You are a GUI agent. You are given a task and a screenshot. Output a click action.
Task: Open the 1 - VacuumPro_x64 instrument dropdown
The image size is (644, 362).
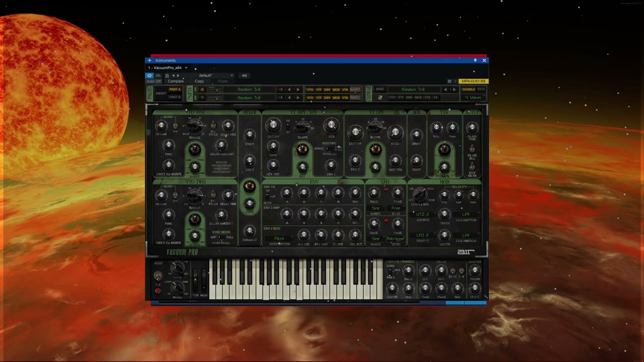[167, 68]
